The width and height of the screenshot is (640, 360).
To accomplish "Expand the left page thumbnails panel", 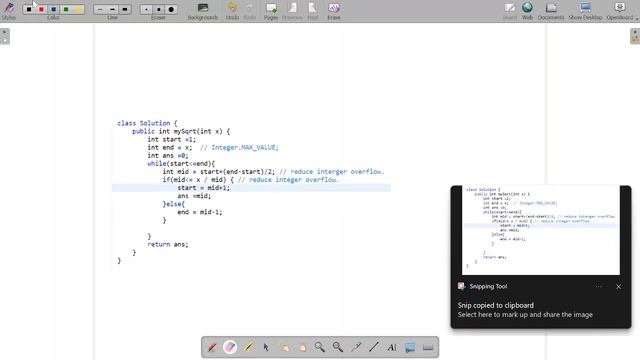I will pos(5,36).
